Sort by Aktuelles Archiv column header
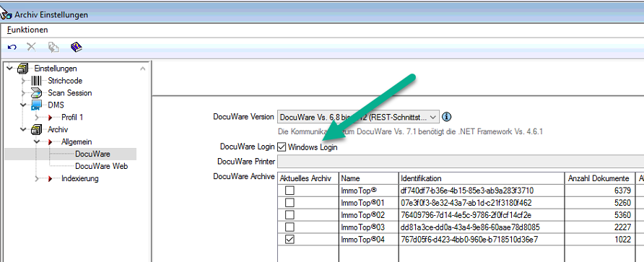This screenshot has width=644, height=262. pyautogui.click(x=308, y=178)
